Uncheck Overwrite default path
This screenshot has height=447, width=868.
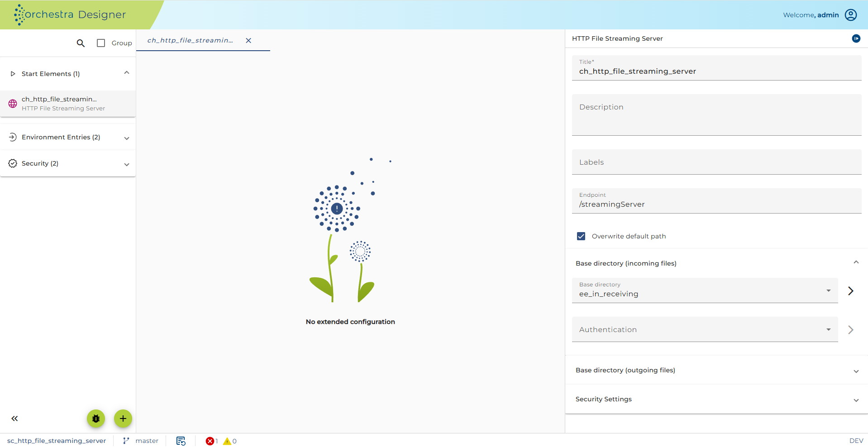tap(581, 236)
